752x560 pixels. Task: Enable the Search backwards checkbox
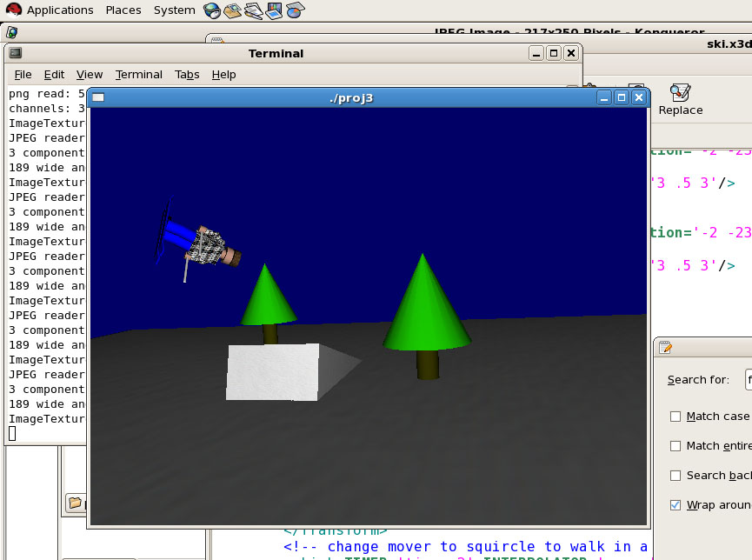click(x=675, y=476)
